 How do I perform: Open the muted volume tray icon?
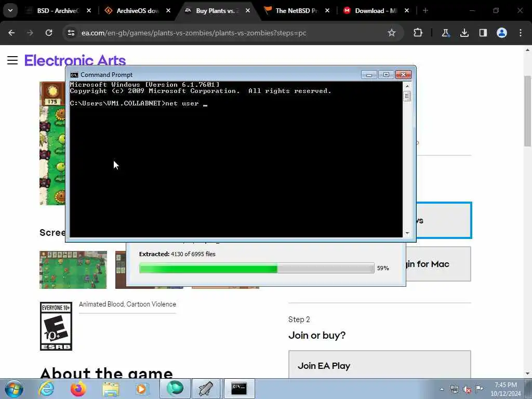(467, 389)
